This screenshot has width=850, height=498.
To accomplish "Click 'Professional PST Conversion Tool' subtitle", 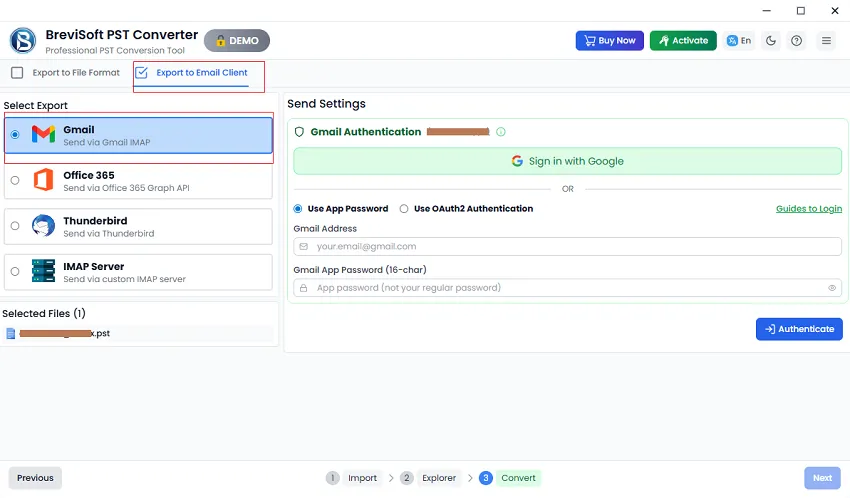I will coord(115,50).
